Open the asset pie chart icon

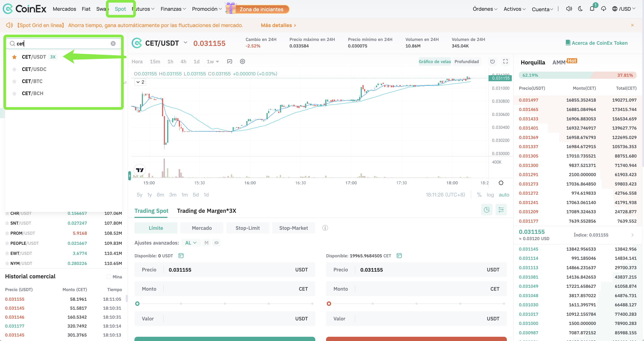click(x=486, y=210)
